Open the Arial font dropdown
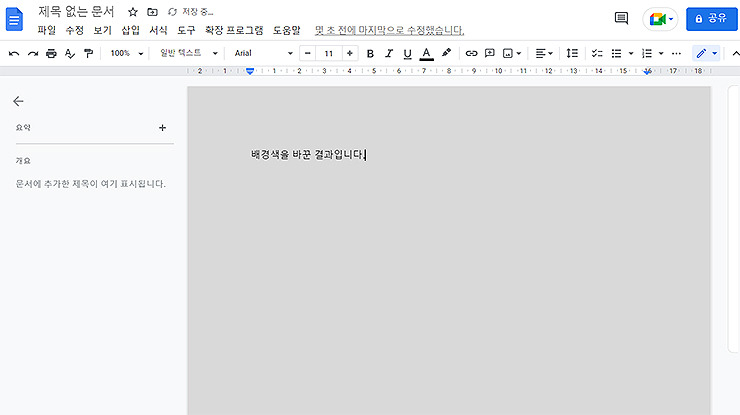The height and width of the screenshot is (415, 740). coord(263,53)
